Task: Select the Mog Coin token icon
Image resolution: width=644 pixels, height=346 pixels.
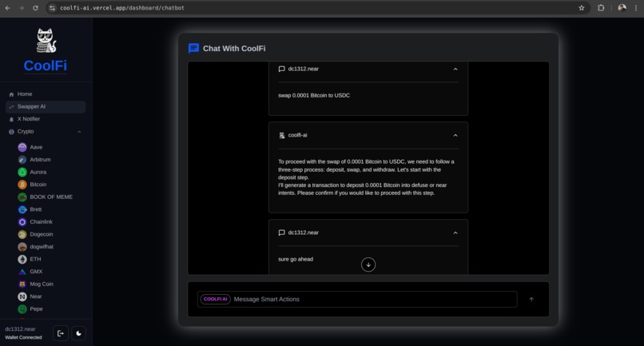Action: (x=22, y=284)
